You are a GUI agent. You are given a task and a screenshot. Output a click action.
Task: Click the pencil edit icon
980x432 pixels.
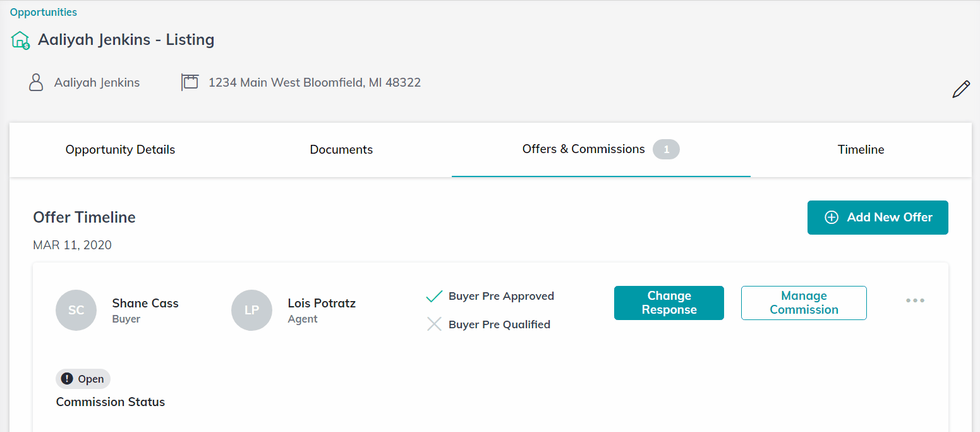[x=960, y=89]
